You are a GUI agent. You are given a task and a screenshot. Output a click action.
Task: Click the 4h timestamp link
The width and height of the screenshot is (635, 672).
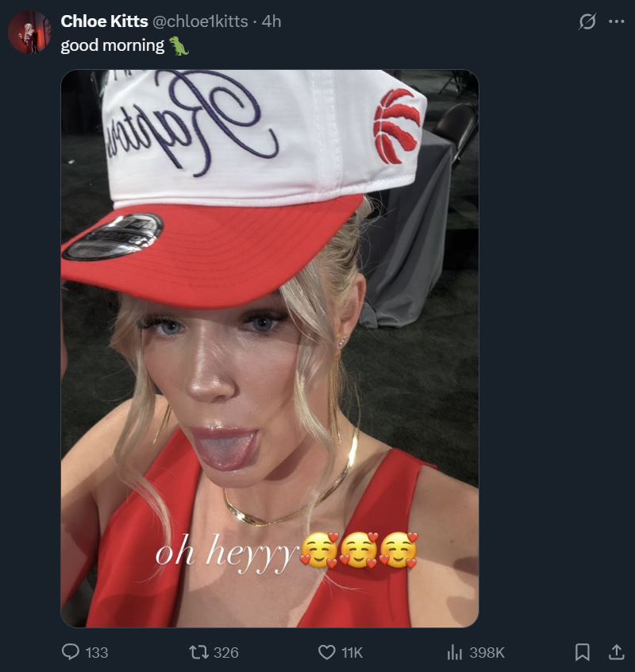271,21
